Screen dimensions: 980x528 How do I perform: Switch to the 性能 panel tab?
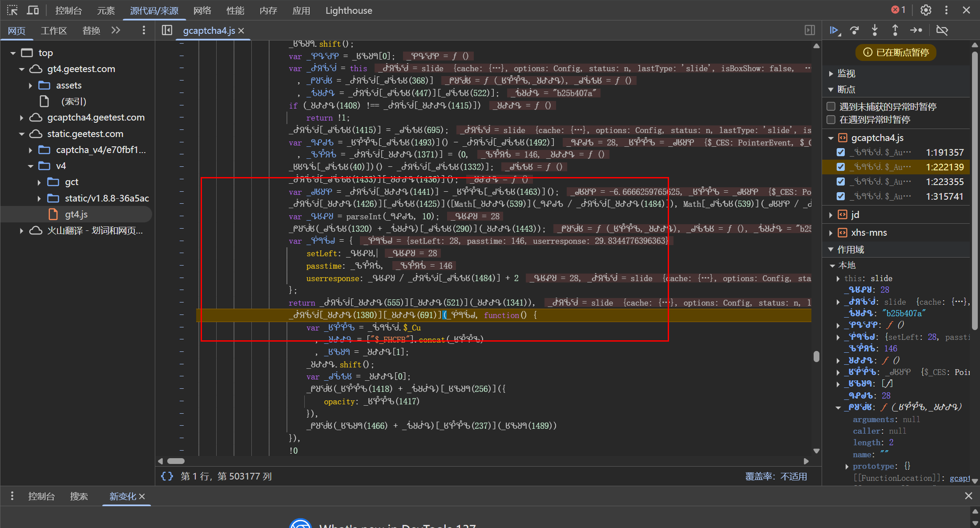(x=235, y=10)
